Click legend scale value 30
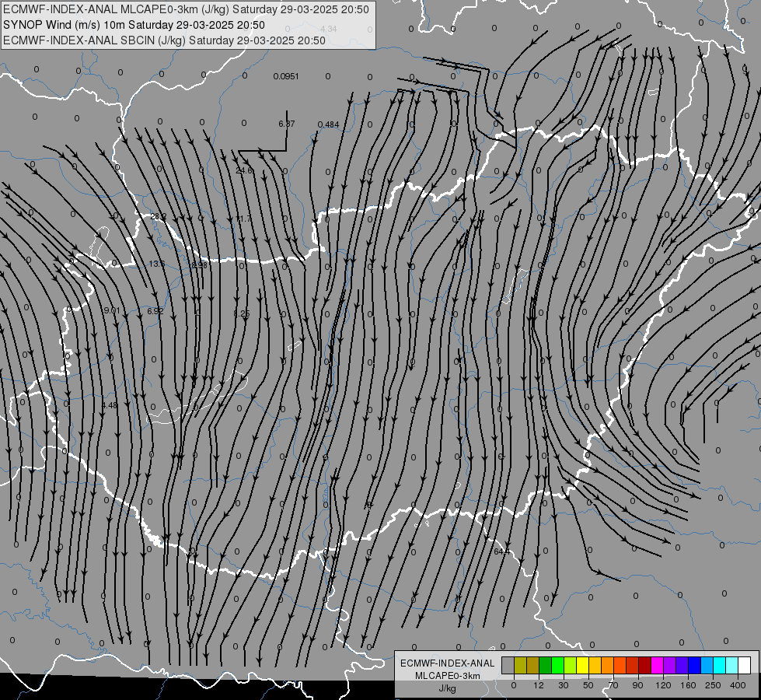 (x=564, y=685)
